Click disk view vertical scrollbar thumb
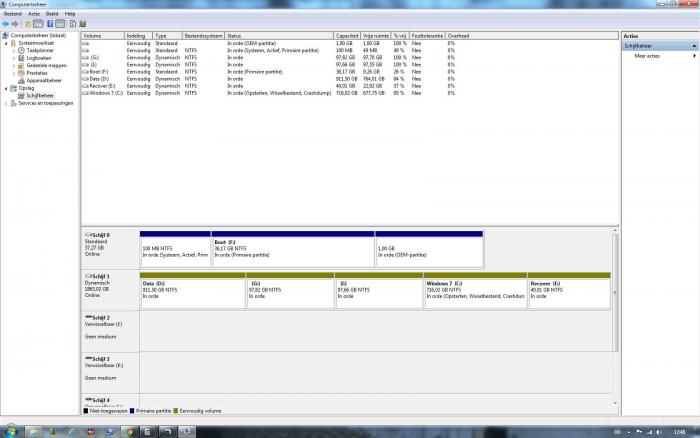Viewport: 700px width, 438px height. pos(615,292)
